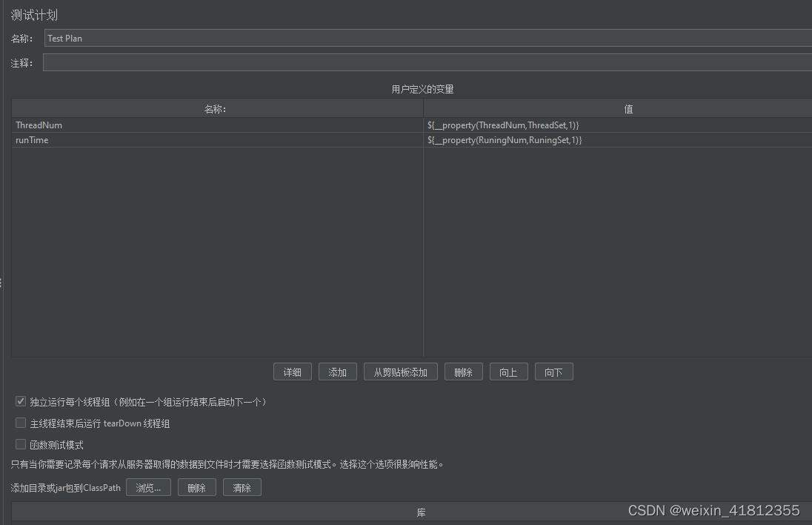Click the 向下 move down button
The height and width of the screenshot is (525, 812).
pyautogui.click(x=554, y=372)
